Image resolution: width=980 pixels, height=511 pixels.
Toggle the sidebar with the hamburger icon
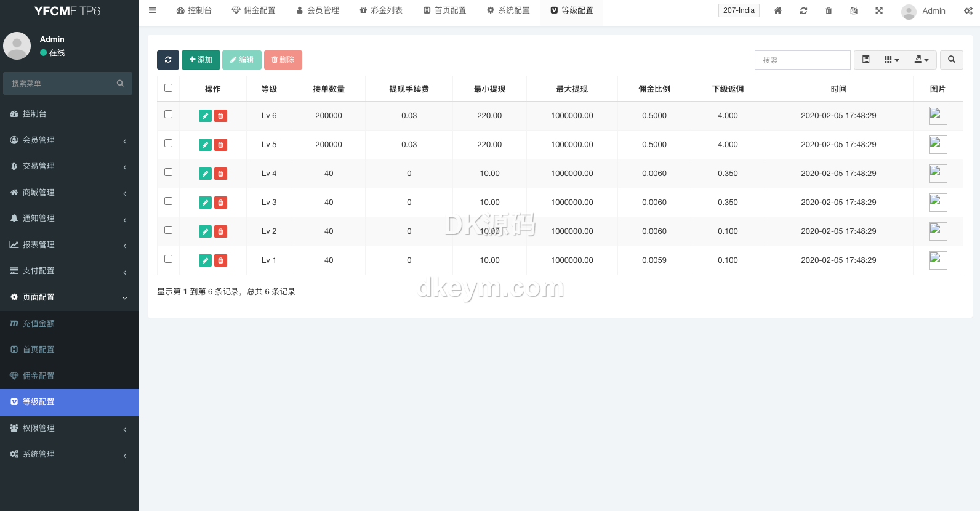click(x=153, y=10)
